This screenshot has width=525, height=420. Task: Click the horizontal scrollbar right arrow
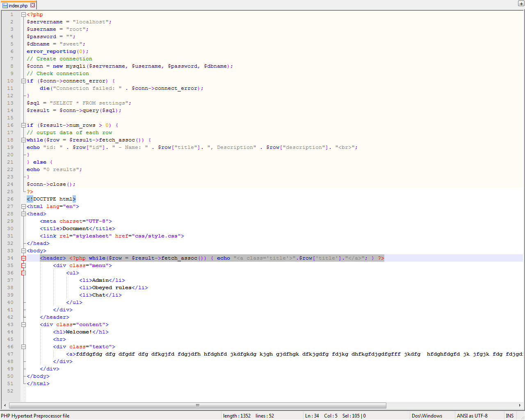[520, 405]
